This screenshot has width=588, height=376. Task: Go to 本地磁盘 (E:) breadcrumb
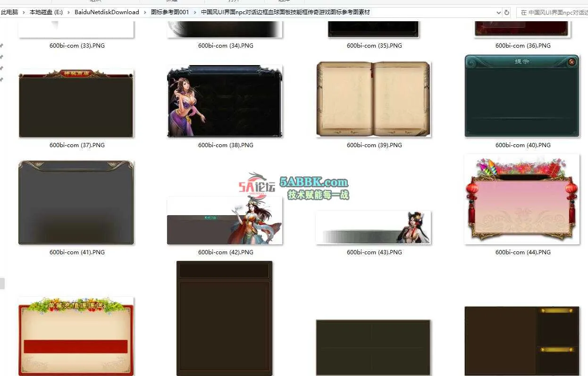46,12
